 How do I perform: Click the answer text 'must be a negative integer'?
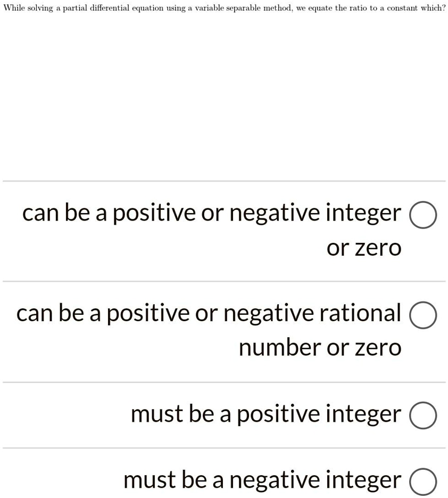click(x=262, y=479)
